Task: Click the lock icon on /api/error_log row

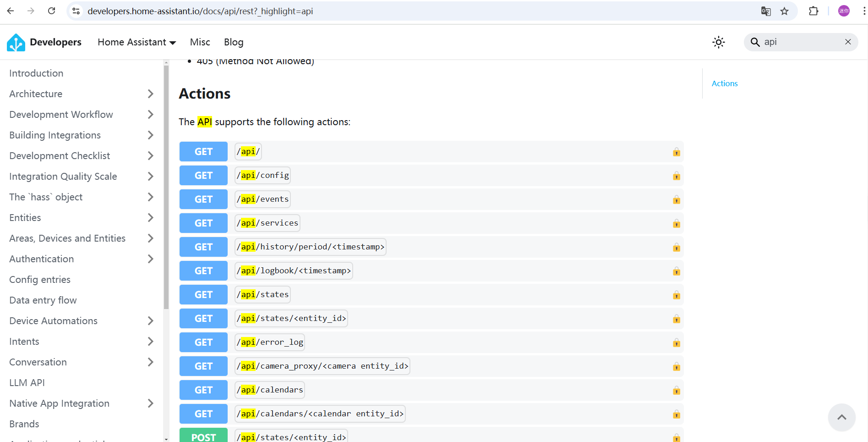Action: point(676,343)
